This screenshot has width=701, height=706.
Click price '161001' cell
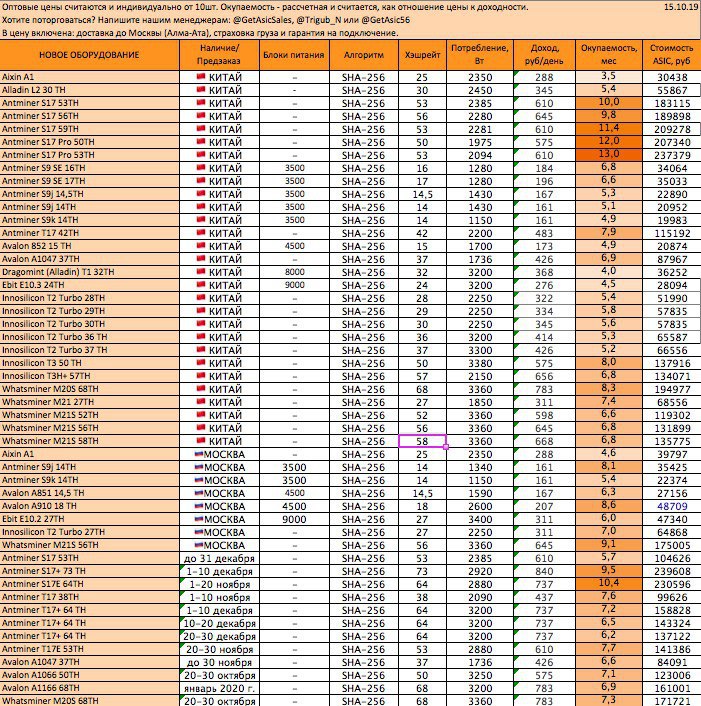pyautogui.click(x=672, y=688)
